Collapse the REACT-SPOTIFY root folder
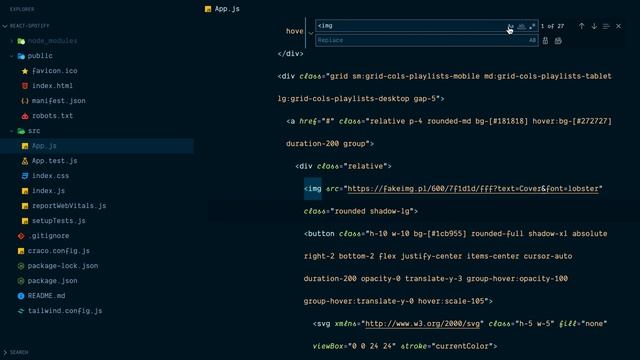 5,26
